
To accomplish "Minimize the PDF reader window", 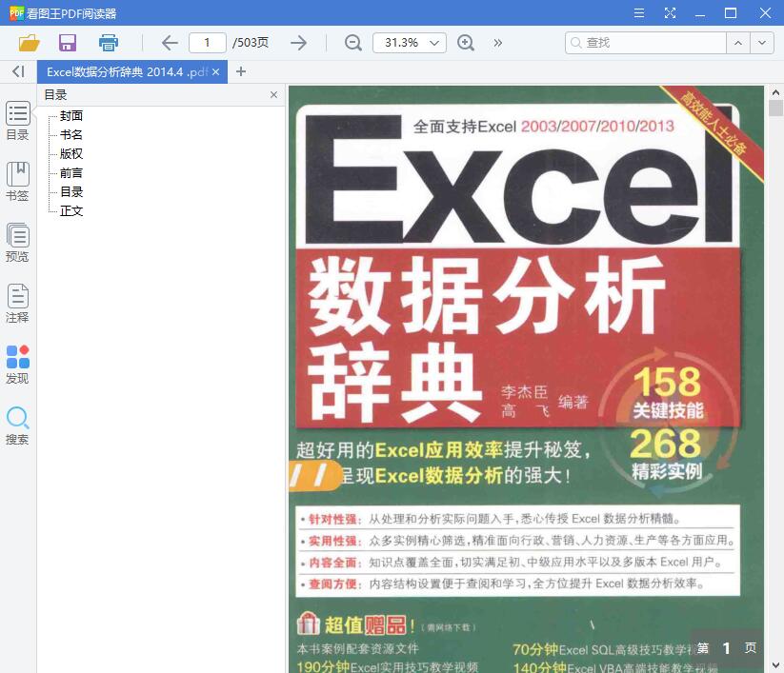I will coord(700,14).
